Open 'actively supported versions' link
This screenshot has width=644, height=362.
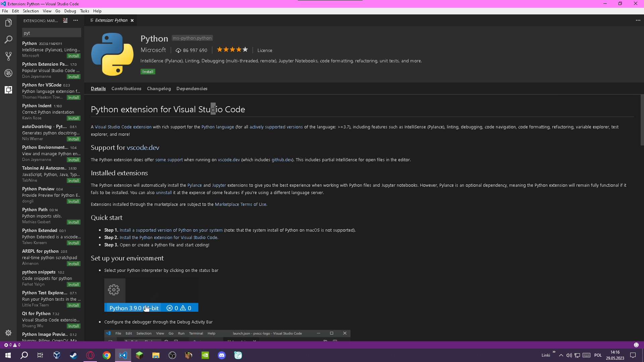[276, 127]
